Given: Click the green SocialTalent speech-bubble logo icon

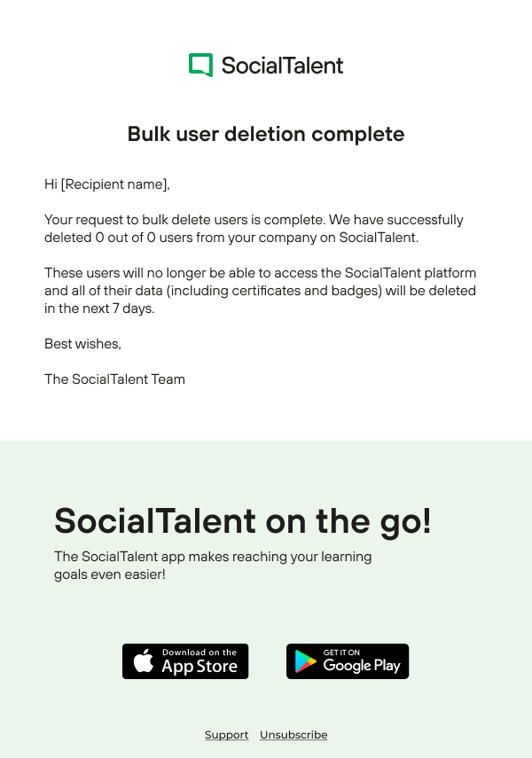Looking at the screenshot, I should 200,65.
